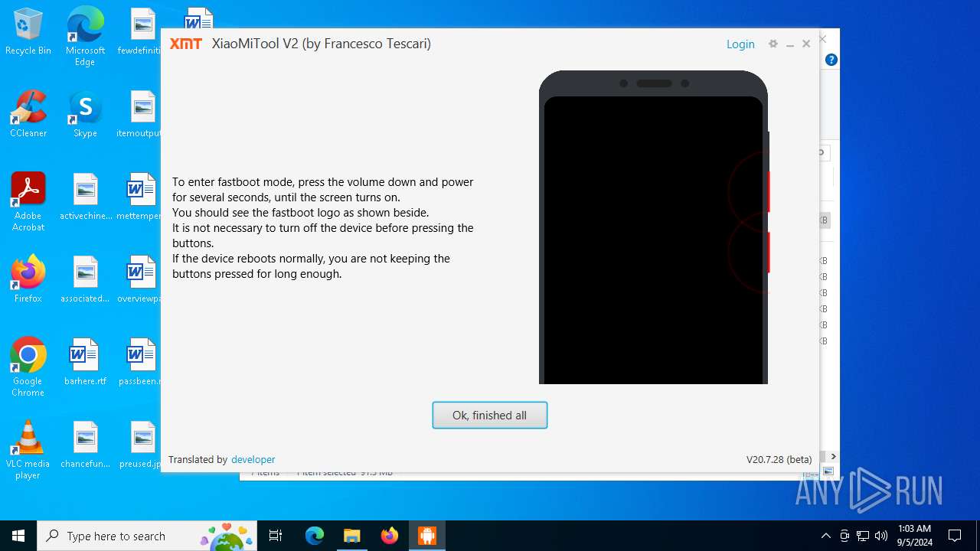Open Recycle Bin desktop icon
The width and height of the screenshot is (980, 551).
point(28,32)
